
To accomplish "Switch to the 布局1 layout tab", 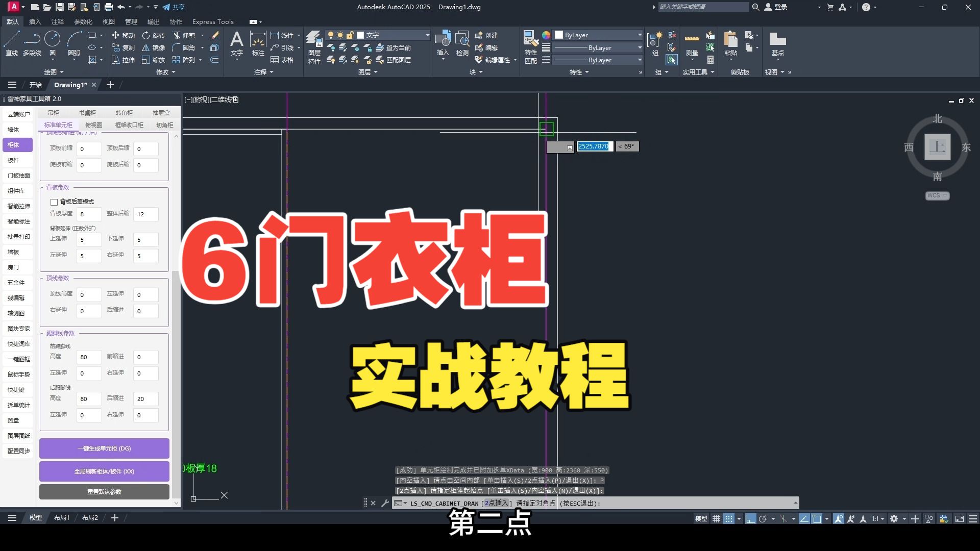I will pos(62,518).
